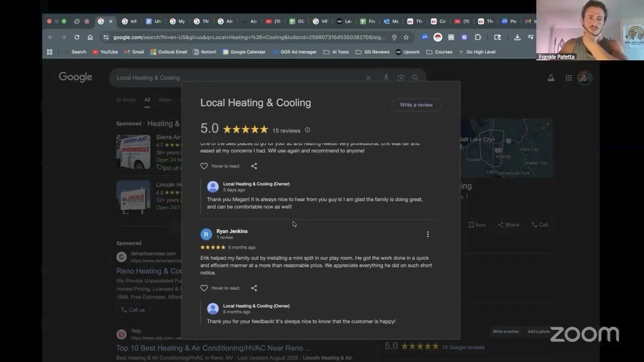The image size is (644, 362).
Task: Click Call us under Reno Heating ad
Action: click(133, 310)
